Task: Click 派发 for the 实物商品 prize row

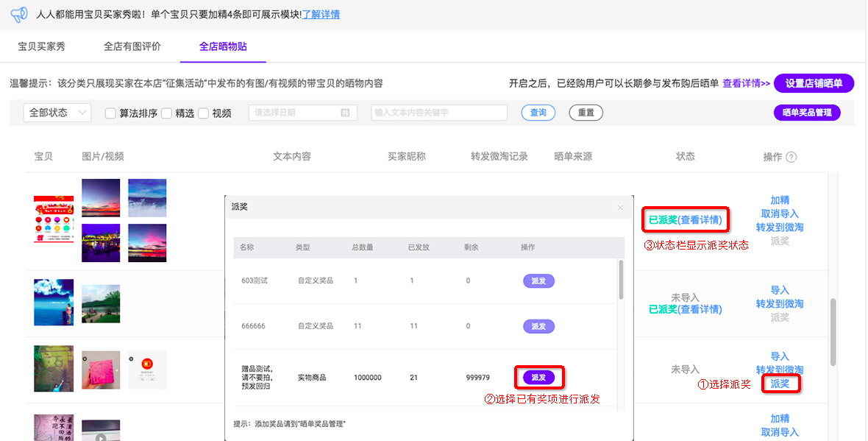Action: pyautogui.click(x=538, y=377)
